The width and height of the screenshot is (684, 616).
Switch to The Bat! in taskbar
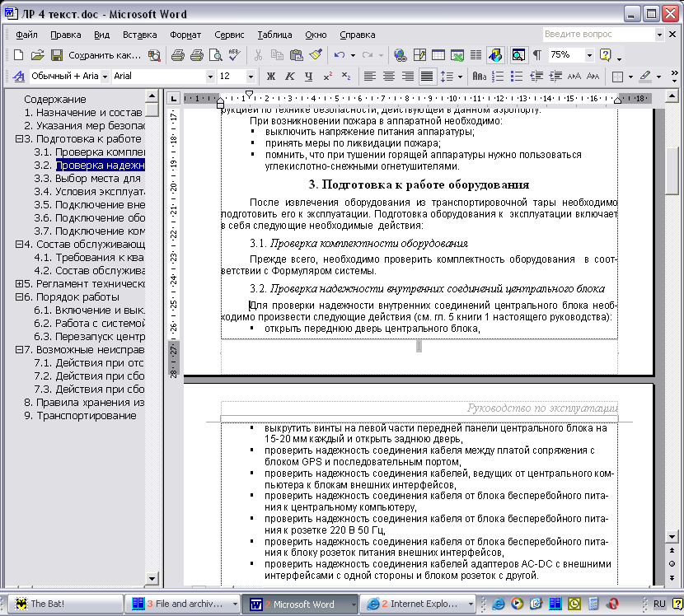[66, 604]
